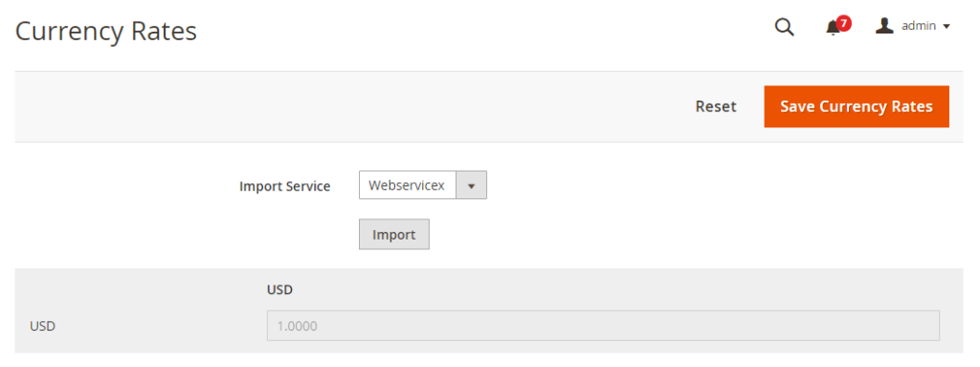Select the Webservicex import service box
Screen dimensions: 980x367
pyautogui.click(x=422, y=185)
